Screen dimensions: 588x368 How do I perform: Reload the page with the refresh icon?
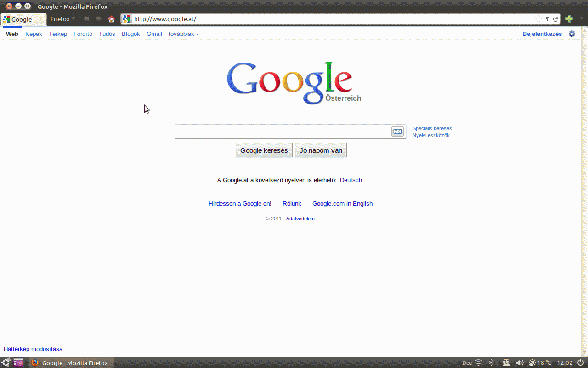click(x=556, y=19)
